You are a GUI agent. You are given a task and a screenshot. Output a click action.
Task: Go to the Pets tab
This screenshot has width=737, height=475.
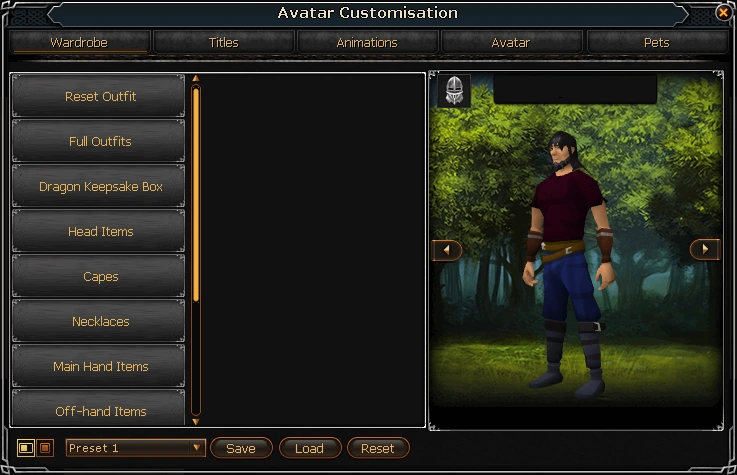(x=656, y=43)
